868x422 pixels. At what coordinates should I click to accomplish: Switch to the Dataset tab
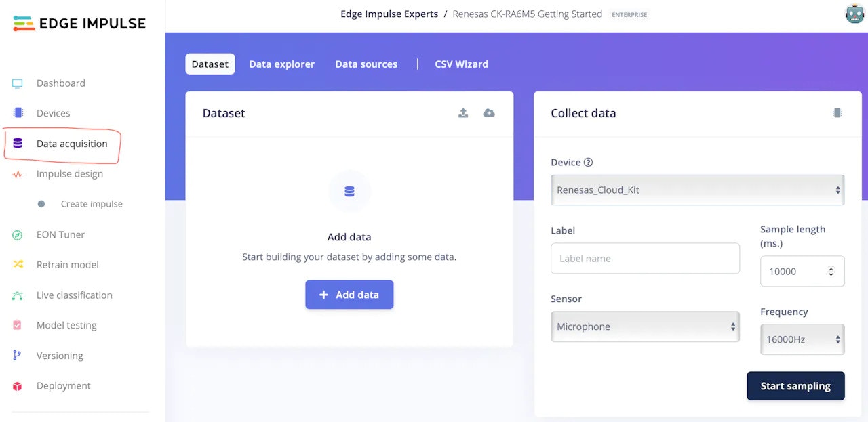pyautogui.click(x=210, y=64)
